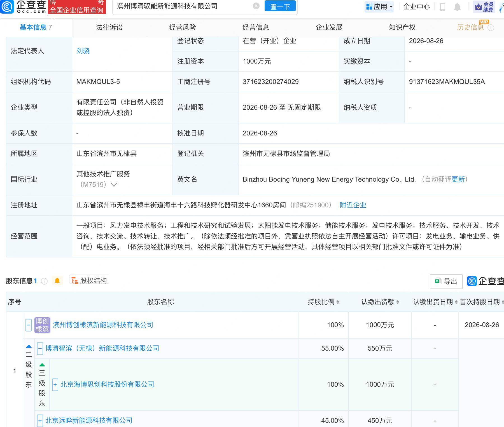Image resolution: width=504 pixels, height=427 pixels.
Task: Open legal representative 刘骁 link
Action: (x=83, y=51)
